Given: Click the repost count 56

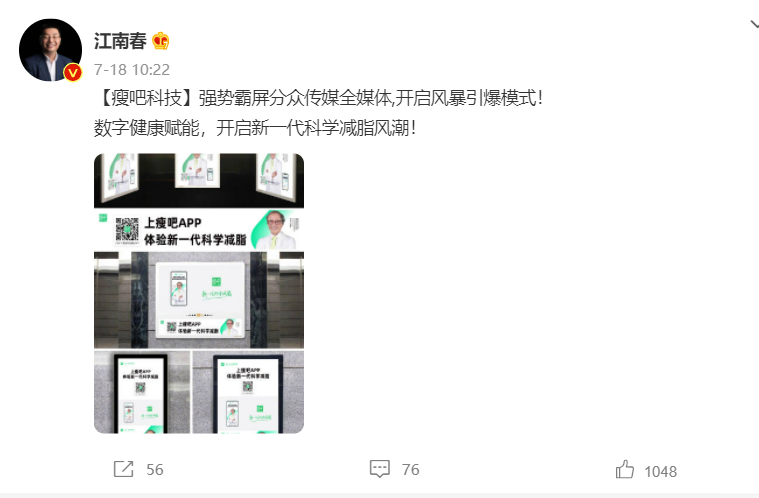Looking at the screenshot, I should [155, 469].
